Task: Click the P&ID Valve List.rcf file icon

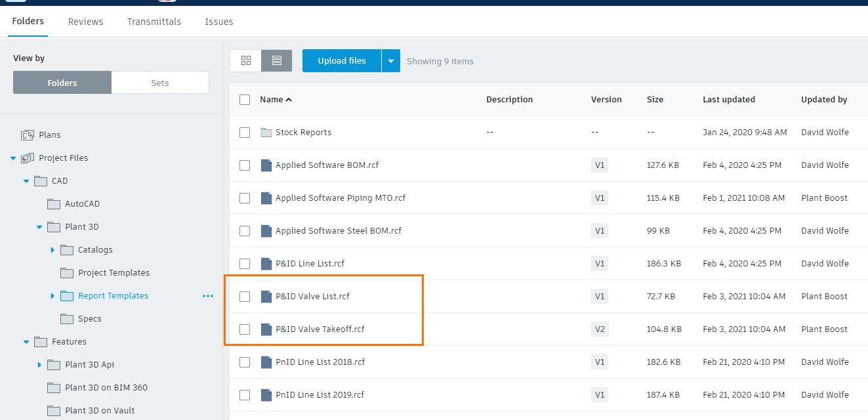Action: (x=266, y=297)
